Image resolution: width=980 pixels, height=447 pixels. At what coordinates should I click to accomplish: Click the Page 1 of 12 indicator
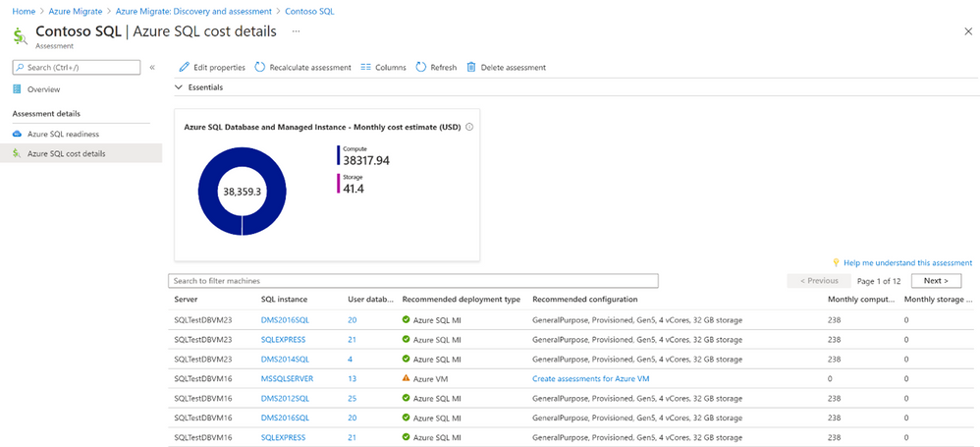coord(879,281)
